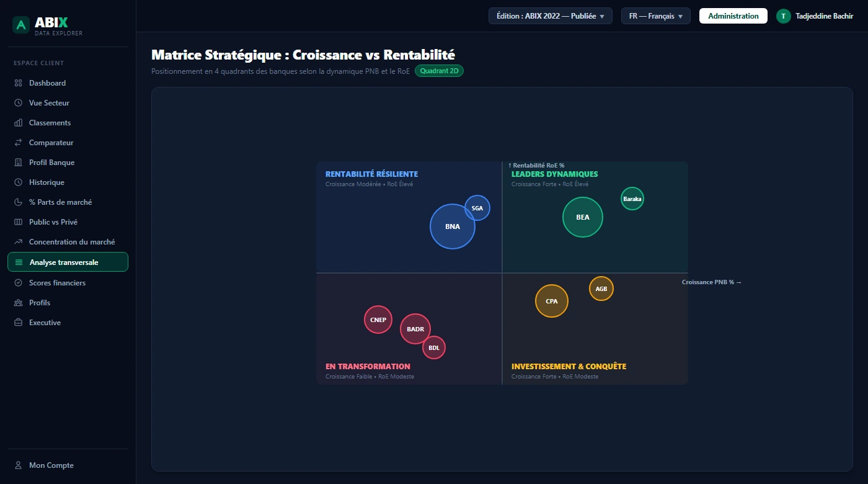
Task: Click 'Croissance Faible • RoE Modeste' subtitle
Action: pyautogui.click(x=370, y=377)
